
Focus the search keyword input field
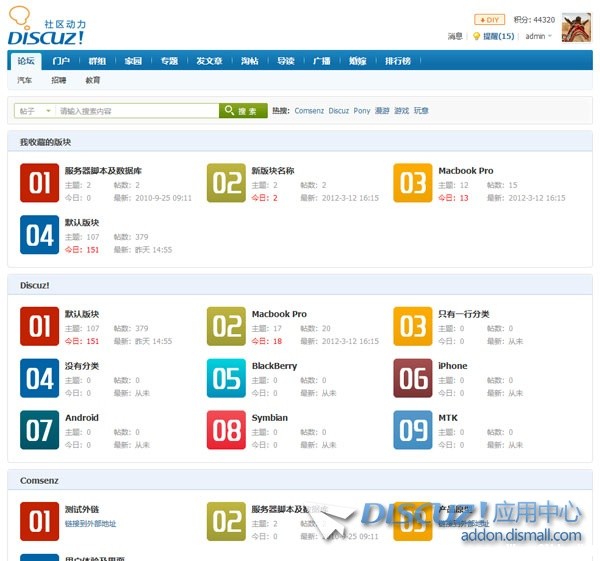pos(136,111)
